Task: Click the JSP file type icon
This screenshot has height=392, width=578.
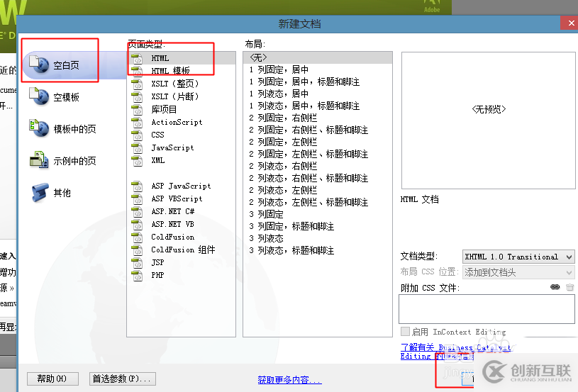Action: point(137,262)
